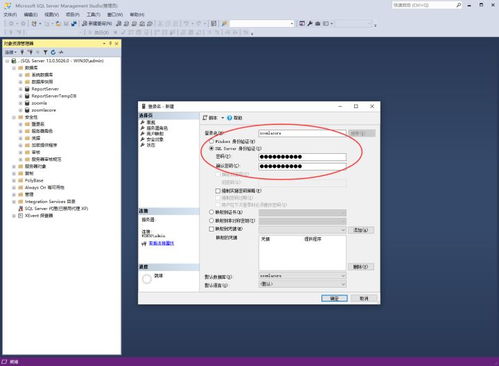The width and height of the screenshot is (499, 366).
Task: Open the default database dropdown showing zoomlacore
Action: point(302,276)
